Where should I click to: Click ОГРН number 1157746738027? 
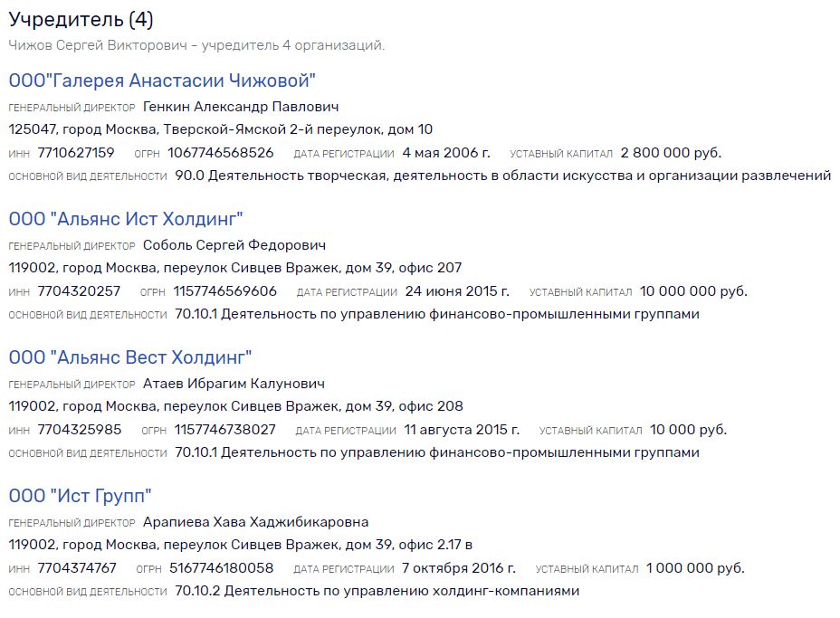pyautogui.click(x=225, y=430)
